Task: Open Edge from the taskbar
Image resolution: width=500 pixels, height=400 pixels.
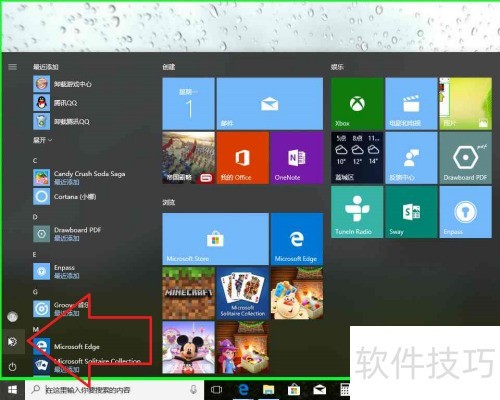Action: pyautogui.click(x=243, y=389)
